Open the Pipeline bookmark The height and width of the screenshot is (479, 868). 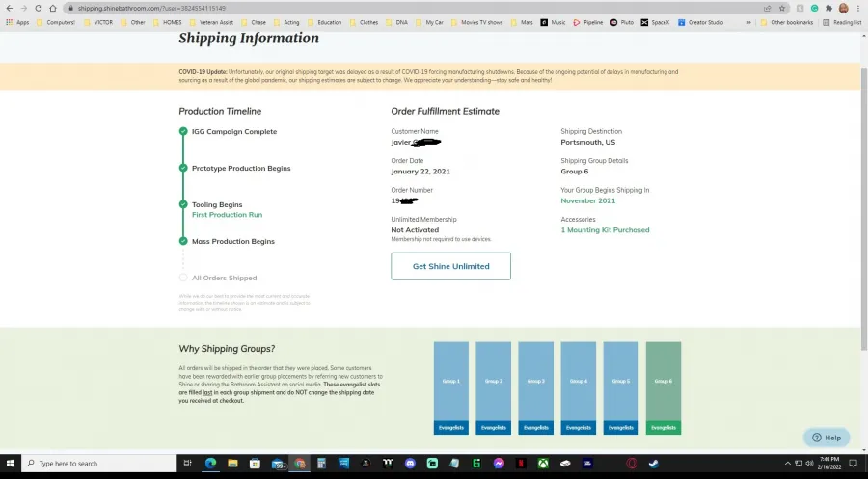point(588,23)
